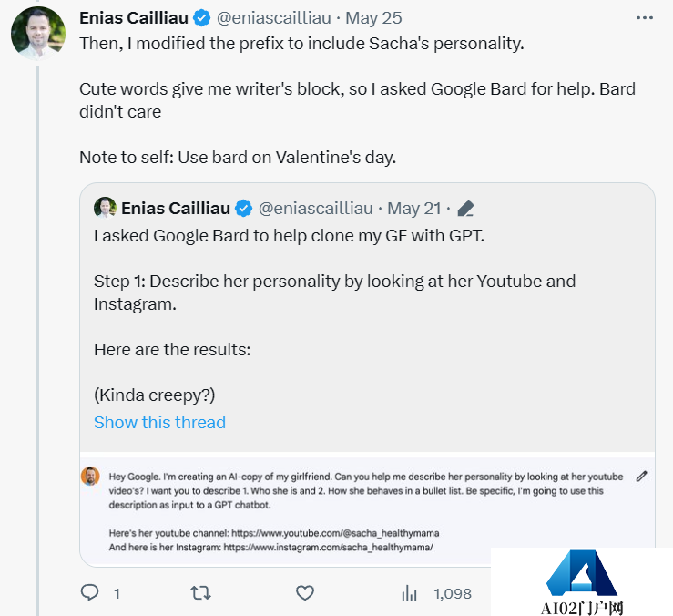Open tweet analytics via the bar chart icon
The image size is (673, 616).
pyautogui.click(x=410, y=593)
